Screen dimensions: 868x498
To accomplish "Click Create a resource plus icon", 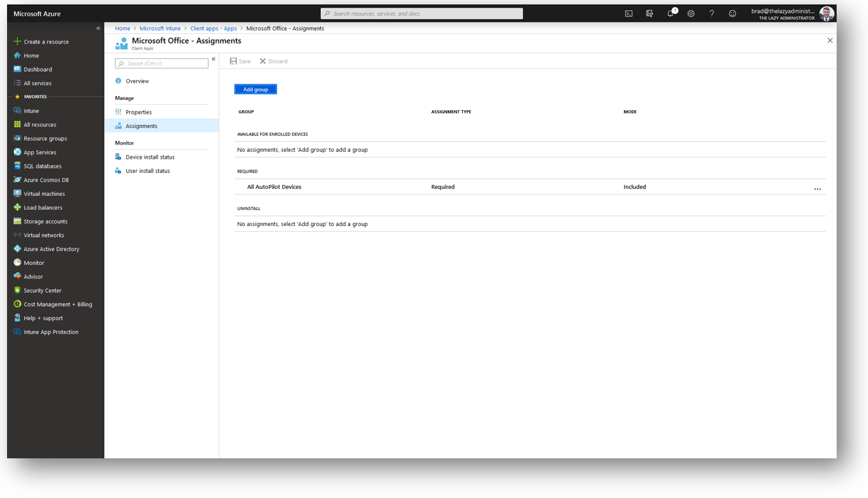I will pos(17,42).
